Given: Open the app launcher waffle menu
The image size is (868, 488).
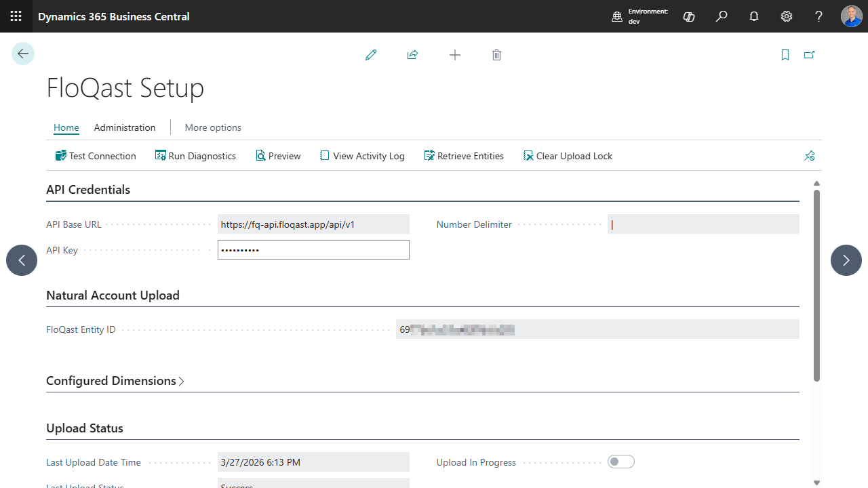Looking at the screenshot, I should point(16,16).
